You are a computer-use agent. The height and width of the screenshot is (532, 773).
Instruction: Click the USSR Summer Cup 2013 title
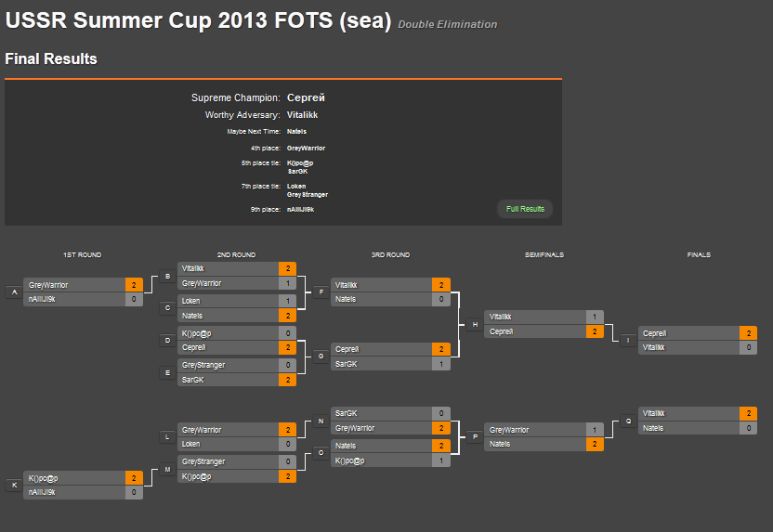(x=198, y=20)
